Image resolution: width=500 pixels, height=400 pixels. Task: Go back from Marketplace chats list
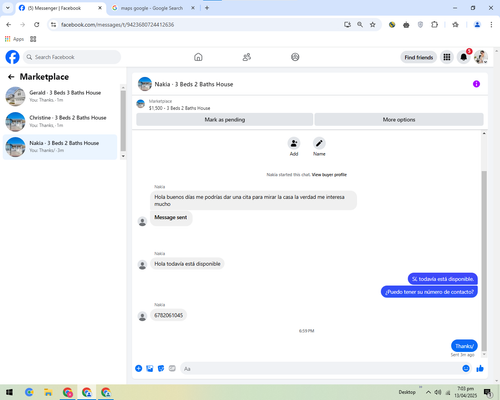click(x=11, y=77)
